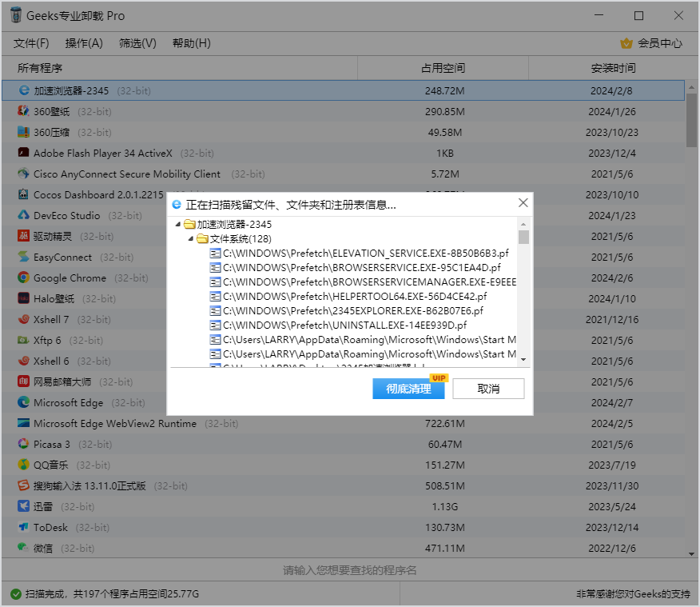Click the main list scrollbar down arrow
The image size is (700, 607).
coord(691,554)
